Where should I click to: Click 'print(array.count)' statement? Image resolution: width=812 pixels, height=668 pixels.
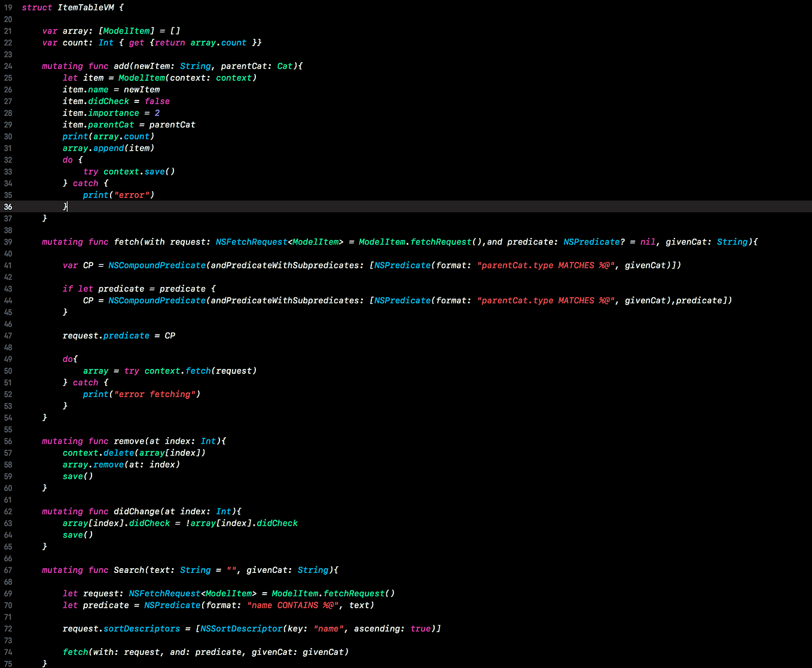tap(108, 137)
